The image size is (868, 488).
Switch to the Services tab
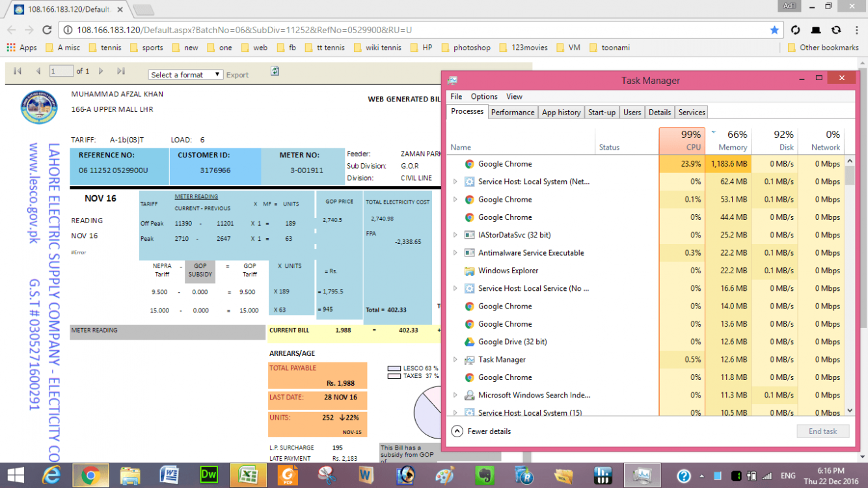pos(692,112)
